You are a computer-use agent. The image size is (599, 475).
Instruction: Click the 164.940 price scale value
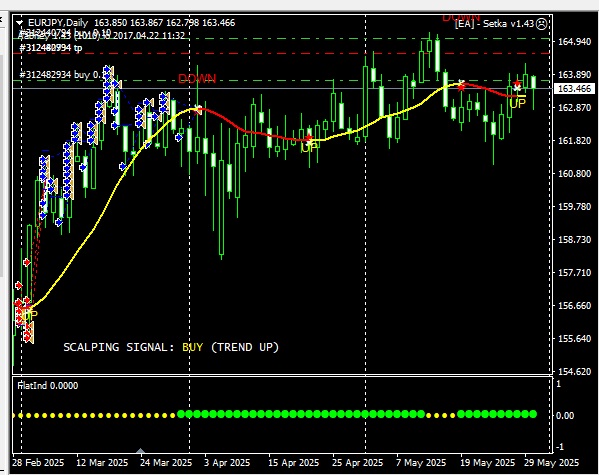coord(574,41)
